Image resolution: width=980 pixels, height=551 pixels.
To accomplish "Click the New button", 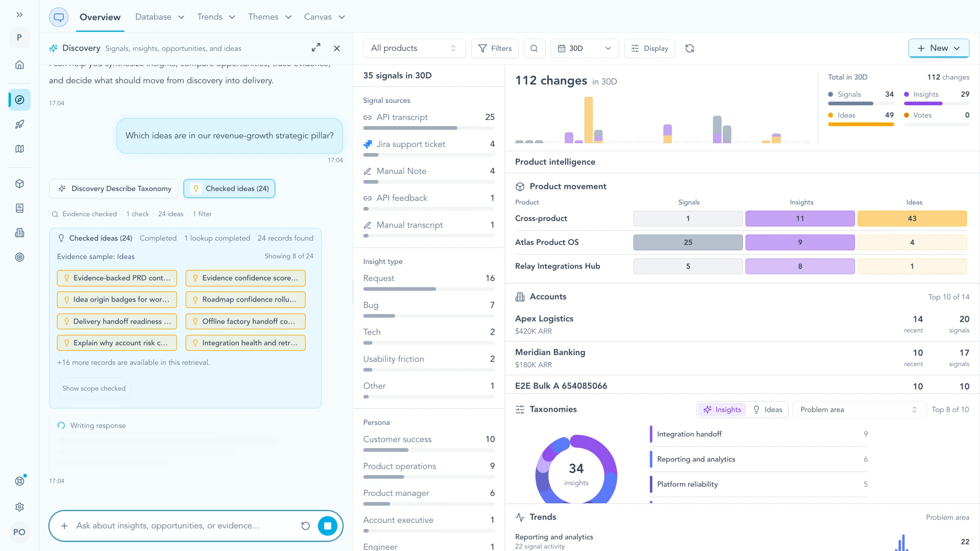I will pyautogui.click(x=939, y=48).
